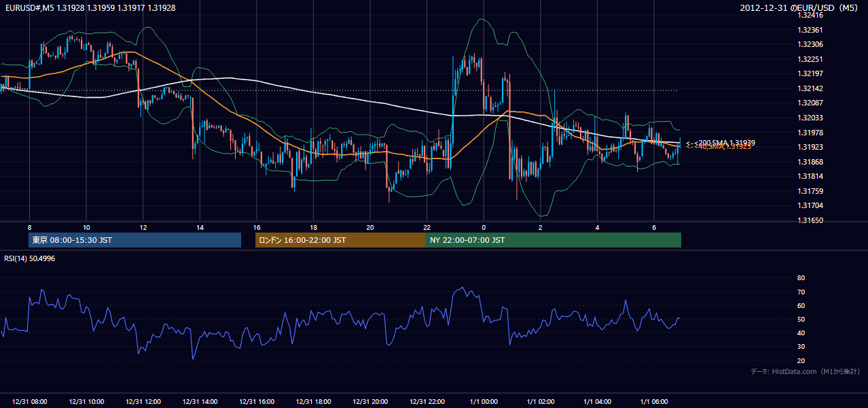Click the HistData.com data source note
Image resolution: width=868 pixels, height=408 pixels.
[806, 371]
